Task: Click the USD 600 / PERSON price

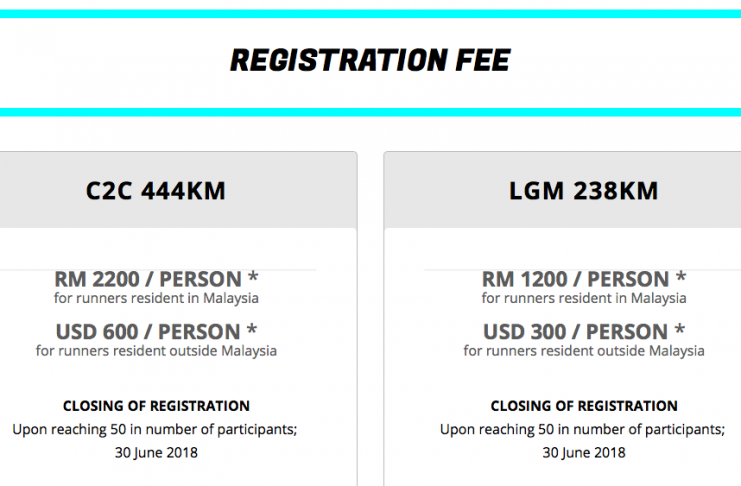Action: (x=148, y=331)
